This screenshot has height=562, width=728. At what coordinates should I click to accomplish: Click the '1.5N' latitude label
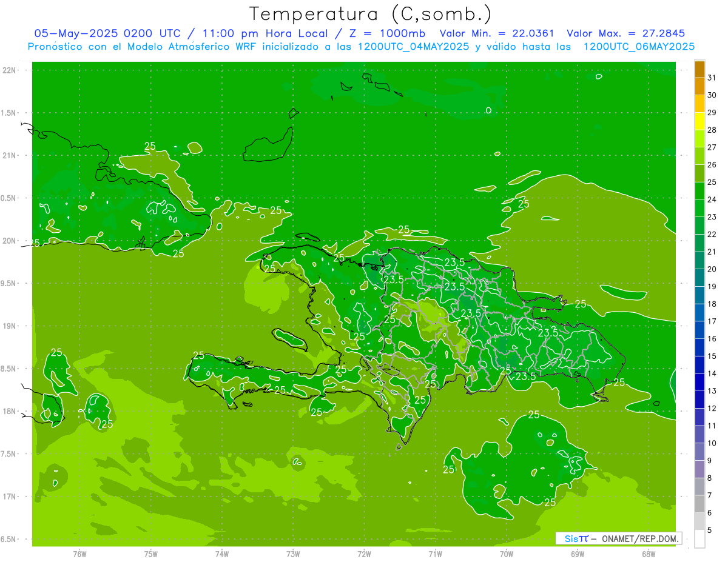click(9, 113)
